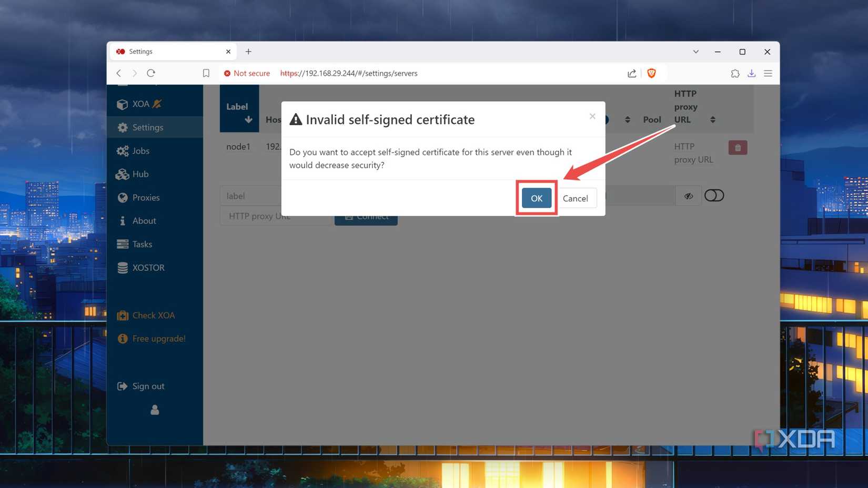Click node1 HTTP proxy URL field
The width and height of the screenshot is (868, 488).
(x=693, y=153)
